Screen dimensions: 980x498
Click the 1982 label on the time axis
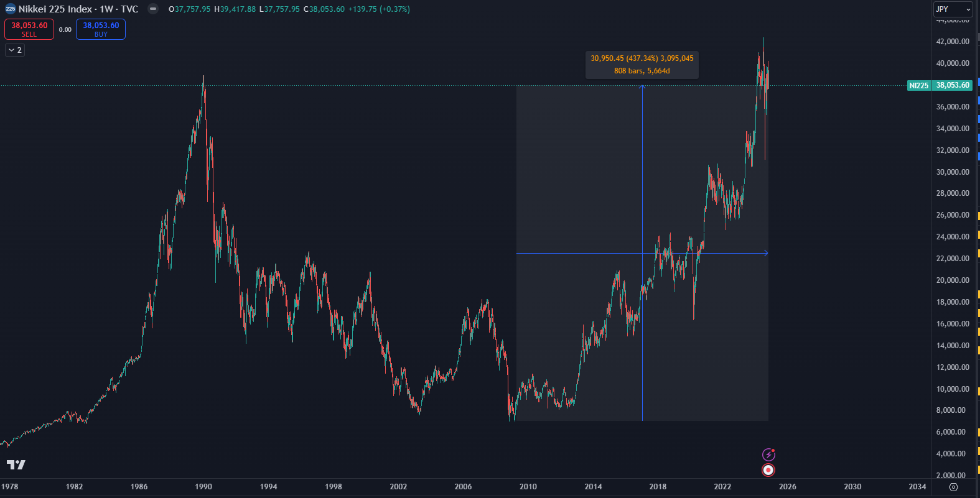click(x=74, y=487)
